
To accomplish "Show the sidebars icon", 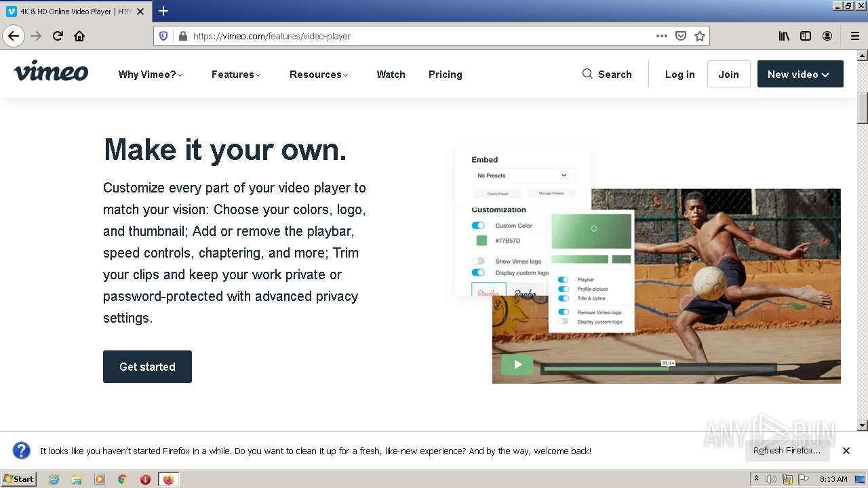I will (806, 36).
